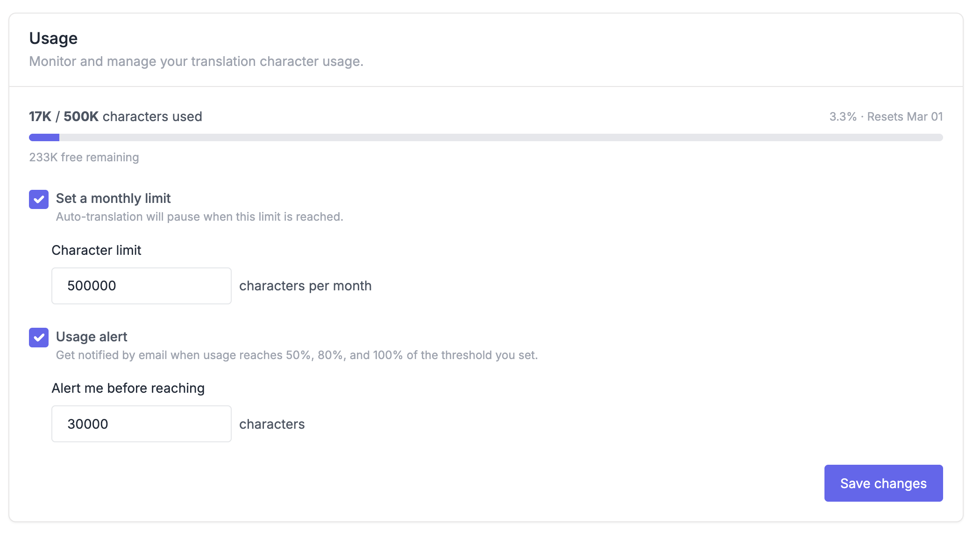Viewport: 980px width, 533px height.
Task: Focus the Character limit field showing 500000
Action: coord(141,286)
